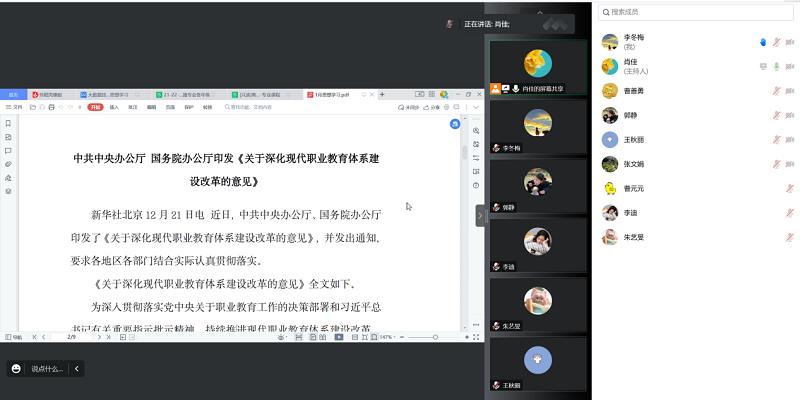Toggle 肖佳's camera icon in member list

tap(789, 66)
